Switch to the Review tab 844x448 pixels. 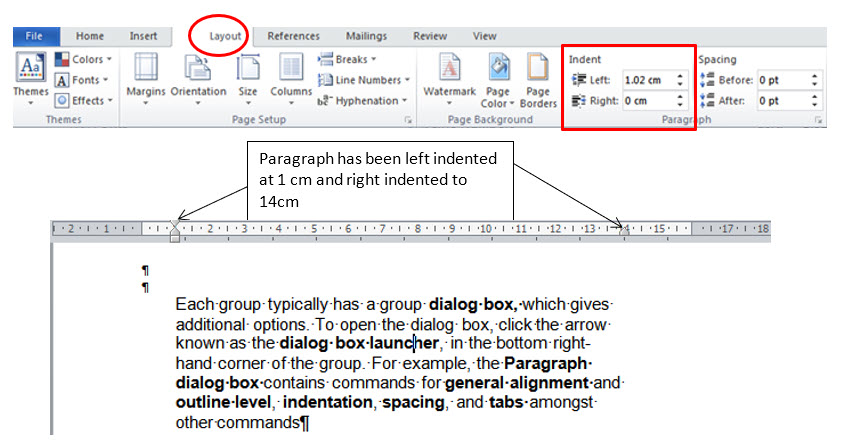coord(430,36)
